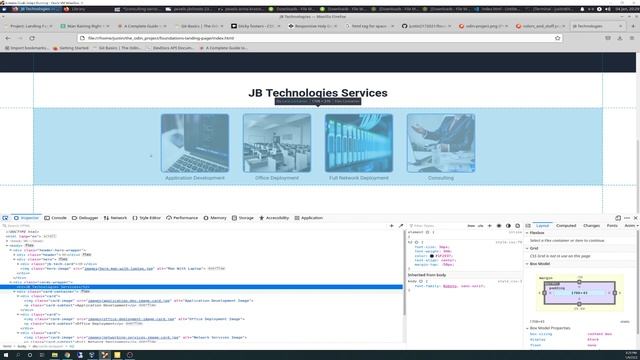Click the Search HTML field

click(194, 226)
